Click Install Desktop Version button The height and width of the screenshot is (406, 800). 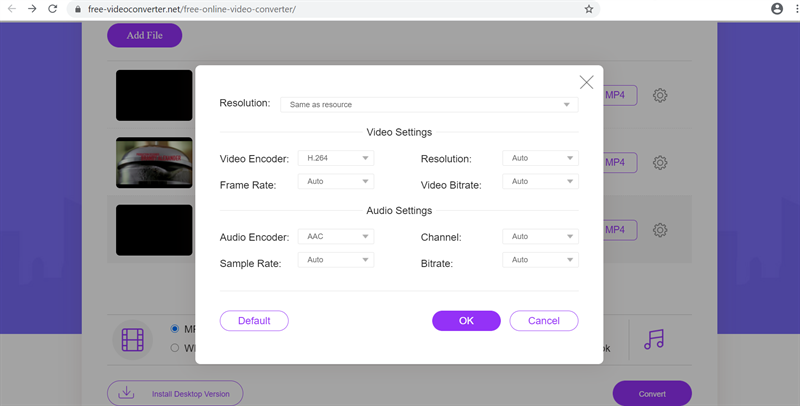point(175,393)
